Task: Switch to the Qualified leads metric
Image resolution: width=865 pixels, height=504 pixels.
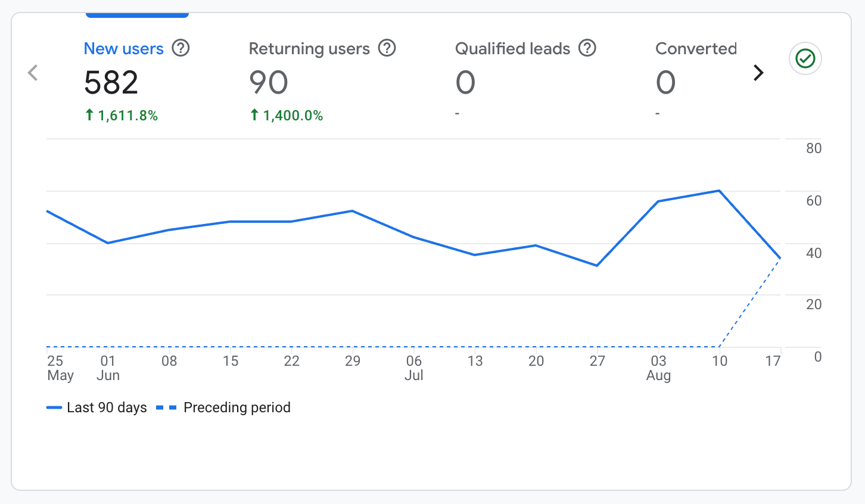Action: click(512, 49)
